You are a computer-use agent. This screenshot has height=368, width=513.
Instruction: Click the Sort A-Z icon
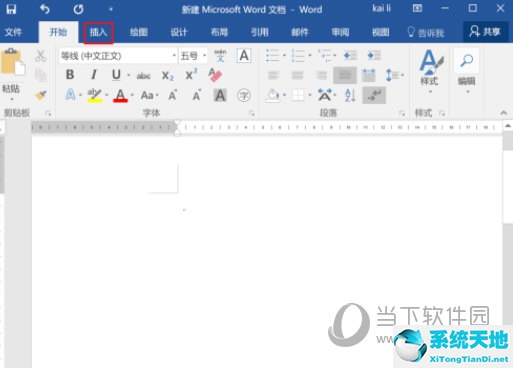tap(350, 96)
